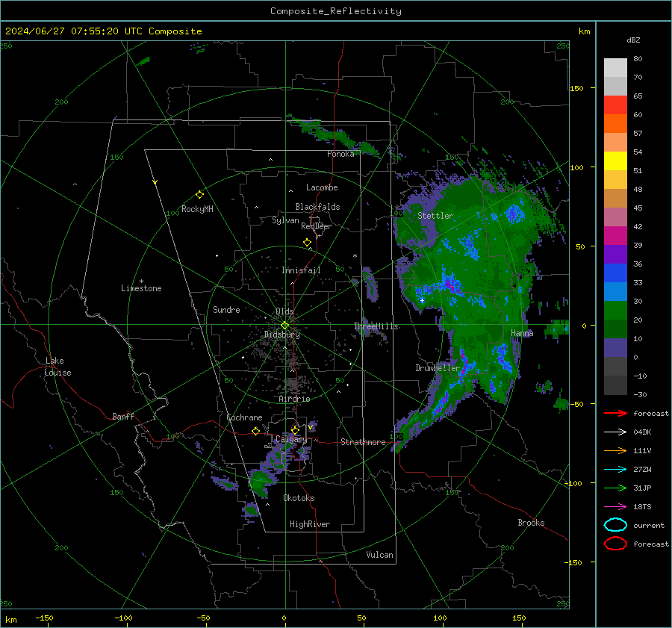Click the yellow radar-center diamond between Olds and Didsbury
The width and height of the screenshot is (672, 628).
tap(284, 326)
